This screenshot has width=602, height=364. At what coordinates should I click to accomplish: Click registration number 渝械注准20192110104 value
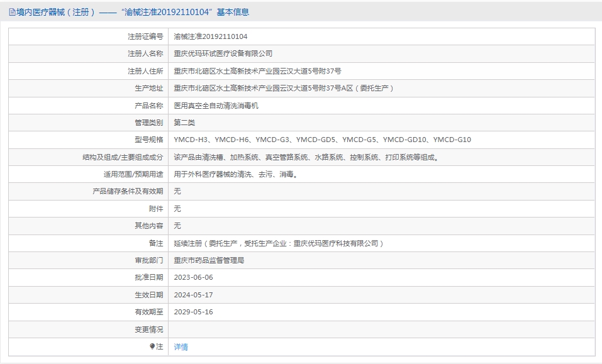pyautogui.click(x=211, y=36)
